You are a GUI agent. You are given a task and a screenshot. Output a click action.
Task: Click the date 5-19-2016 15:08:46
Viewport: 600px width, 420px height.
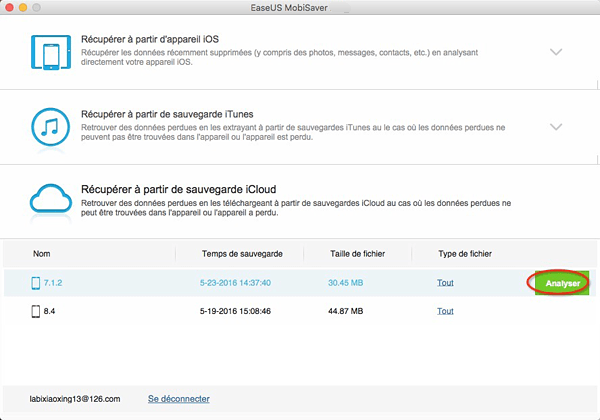pyautogui.click(x=235, y=311)
